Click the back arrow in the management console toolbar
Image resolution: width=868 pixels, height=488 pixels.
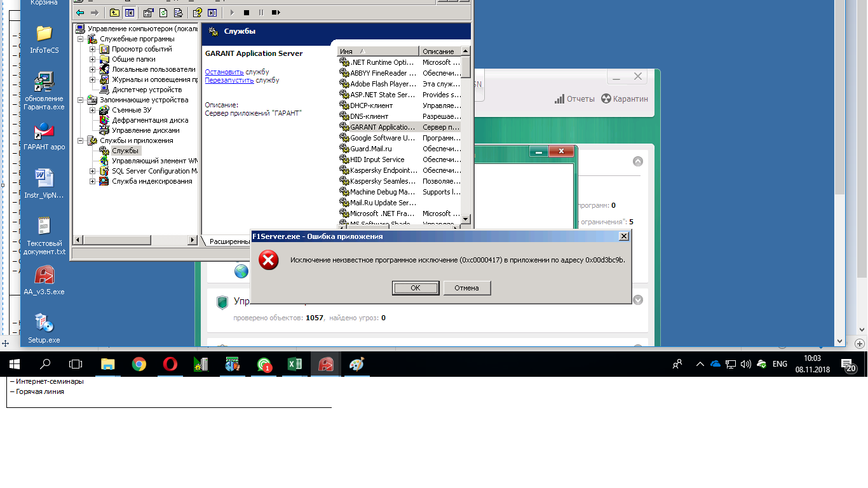click(x=80, y=12)
